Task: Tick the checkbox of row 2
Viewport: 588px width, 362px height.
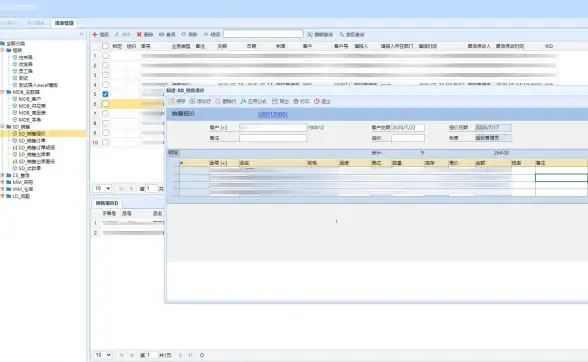Action: coord(105,65)
